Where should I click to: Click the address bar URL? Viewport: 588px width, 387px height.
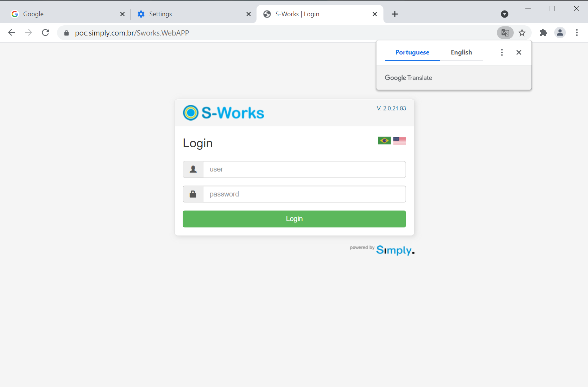(x=132, y=33)
